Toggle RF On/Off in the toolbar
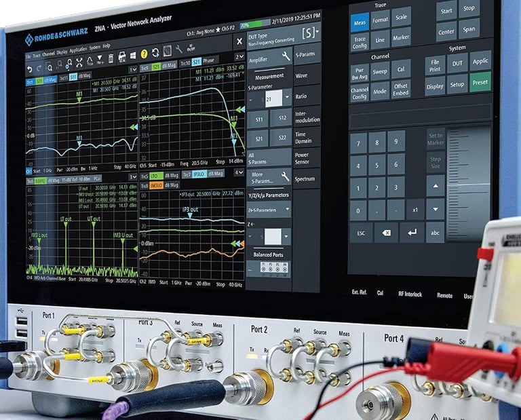 (191, 47)
